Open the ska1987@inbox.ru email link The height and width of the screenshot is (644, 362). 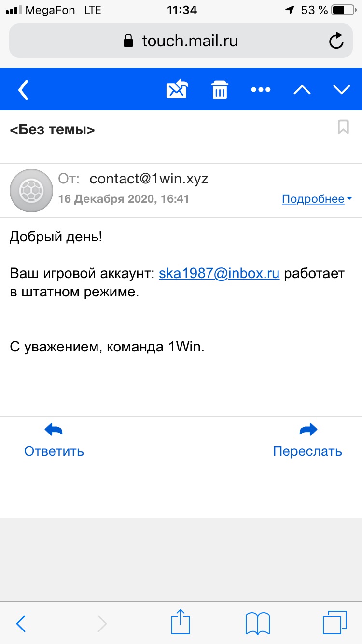[x=219, y=274]
